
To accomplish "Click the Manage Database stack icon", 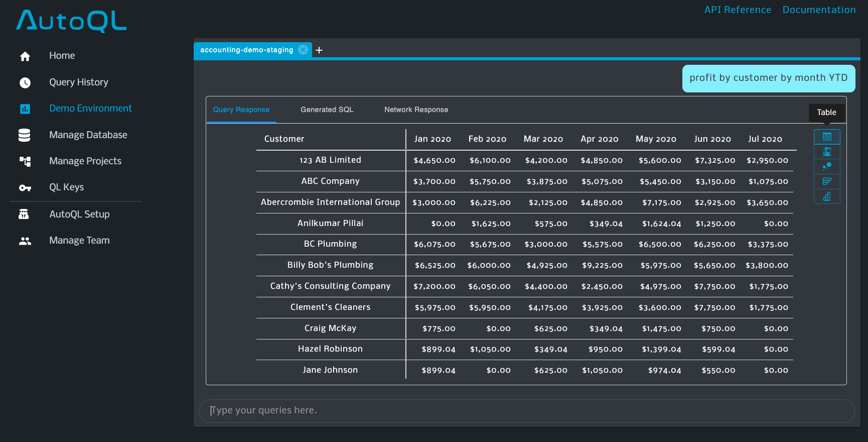I will [24, 135].
